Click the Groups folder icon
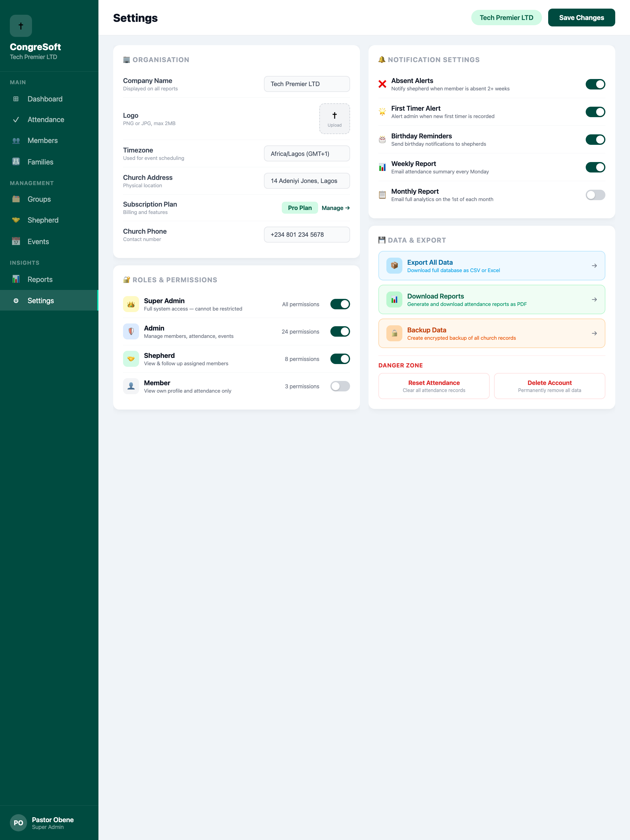630x840 pixels. [16, 199]
